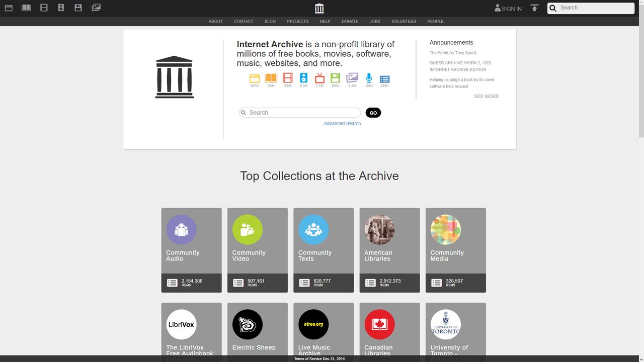Click the University of Toronto crest logo
The width and height of the screenshot is (644, 362).
tap(446, 324)
